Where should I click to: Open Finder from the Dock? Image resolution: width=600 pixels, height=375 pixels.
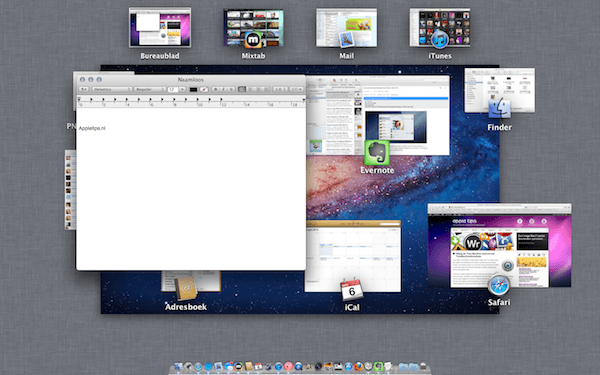(x=178, y=367)
